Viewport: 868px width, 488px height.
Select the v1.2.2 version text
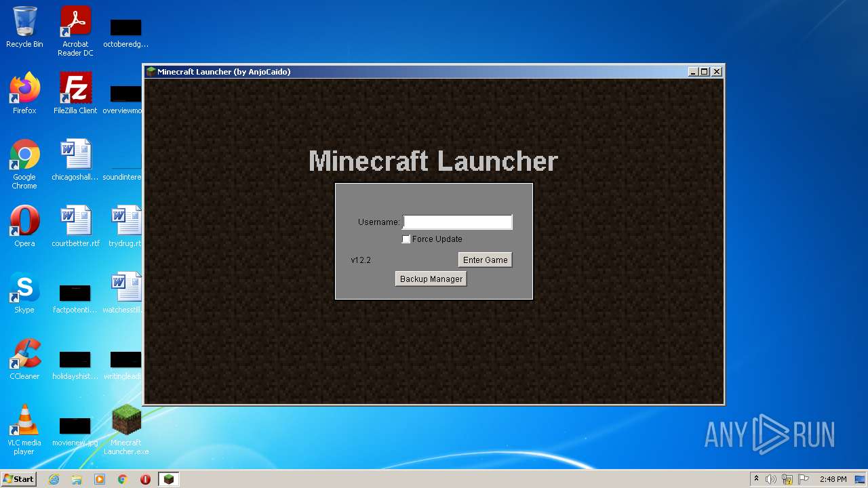click(361, 260)
